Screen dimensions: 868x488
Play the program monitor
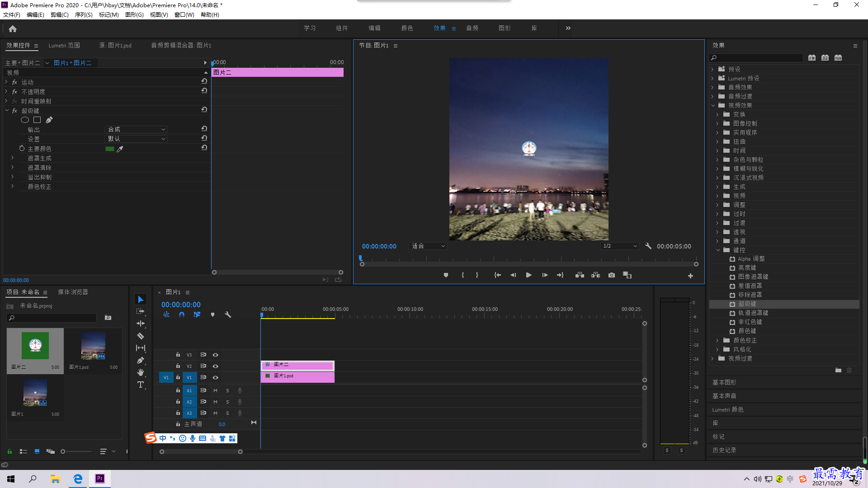[528, 275]
